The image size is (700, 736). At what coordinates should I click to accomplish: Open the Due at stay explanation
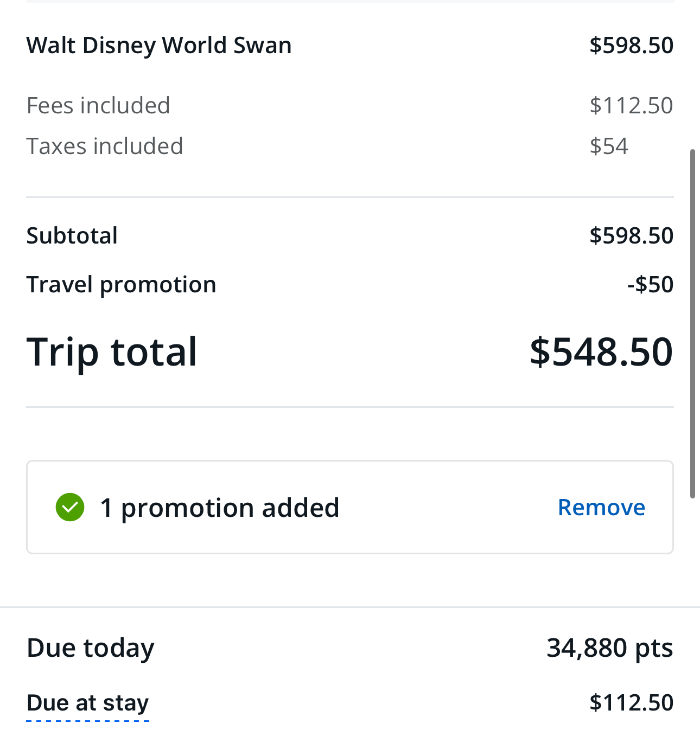click(87, 703)
